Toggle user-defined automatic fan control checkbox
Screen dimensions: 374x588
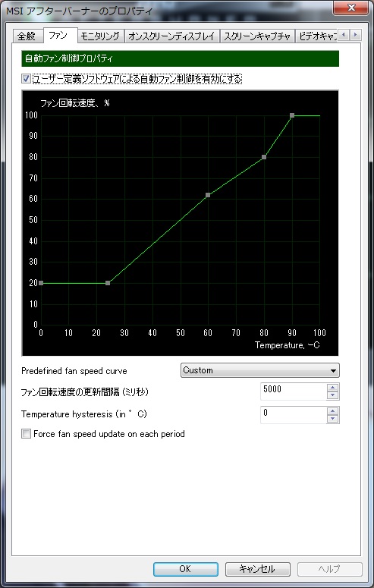click(26, 79)
